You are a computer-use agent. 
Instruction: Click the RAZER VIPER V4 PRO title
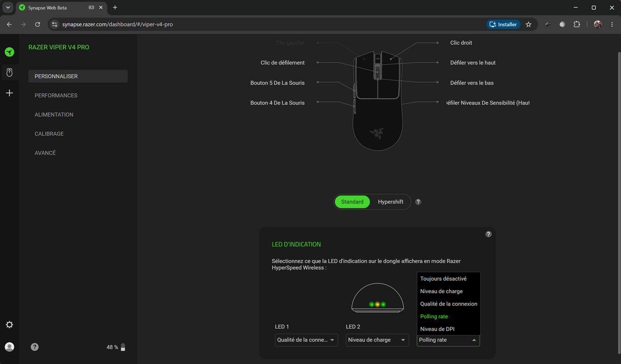coord(58,47)
